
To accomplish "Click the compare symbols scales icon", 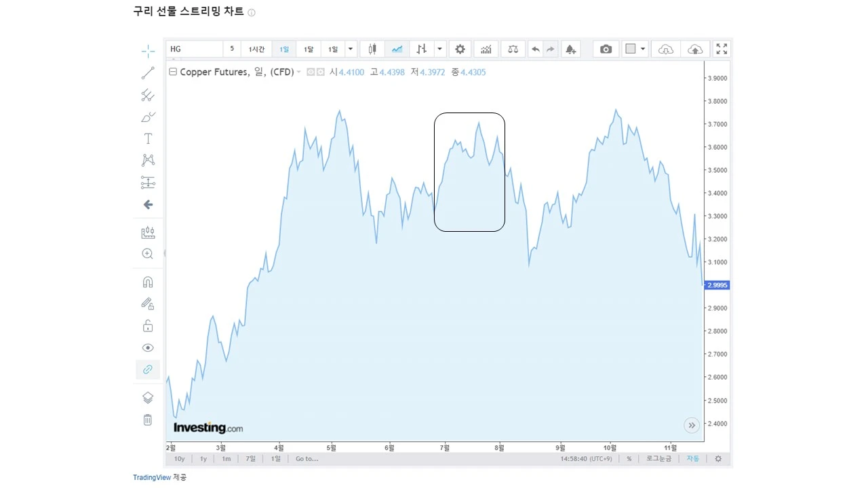I will (x=513, y=49).
